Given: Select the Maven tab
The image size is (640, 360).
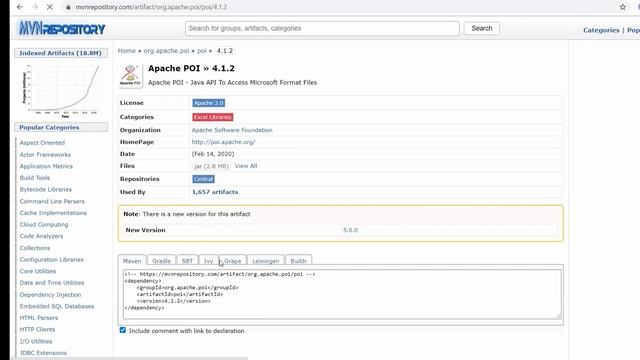Looking at the screenshot, I should pos(132,261).
